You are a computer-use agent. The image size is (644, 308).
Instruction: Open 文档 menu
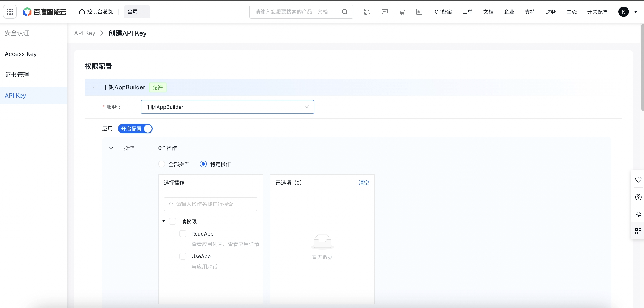click(488, 12)
